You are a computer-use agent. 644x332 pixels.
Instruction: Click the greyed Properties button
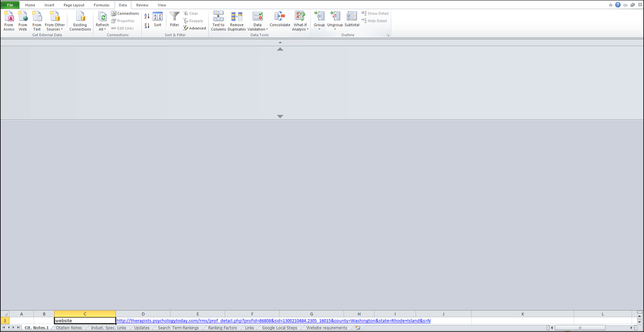coord(122,21)
